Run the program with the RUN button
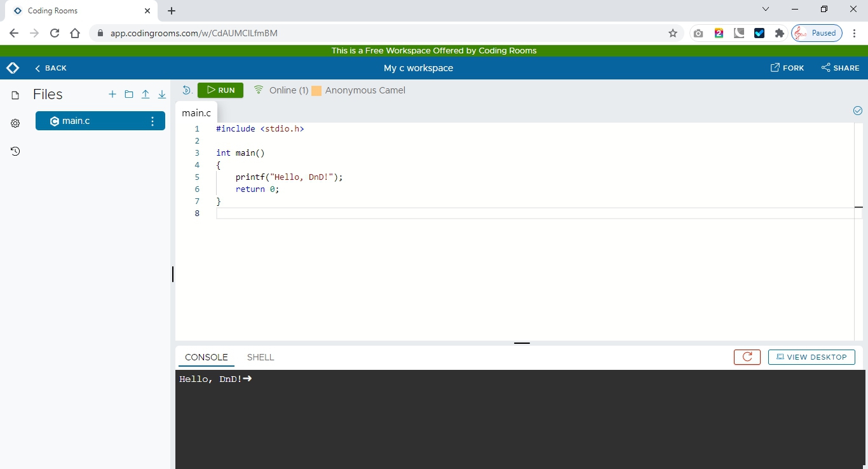Image resolution: width=868 pixels, height=469 pixels. click(x=220, y=90)
